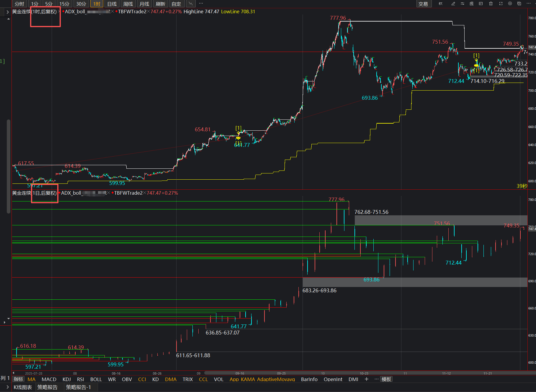Screen dimensions: 536x392
Task: Expand the left side panel arrow
Action: point(7,12)
